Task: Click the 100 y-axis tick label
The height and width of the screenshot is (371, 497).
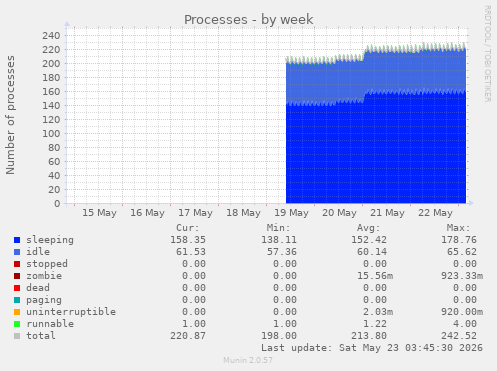Action: (51, 133)
